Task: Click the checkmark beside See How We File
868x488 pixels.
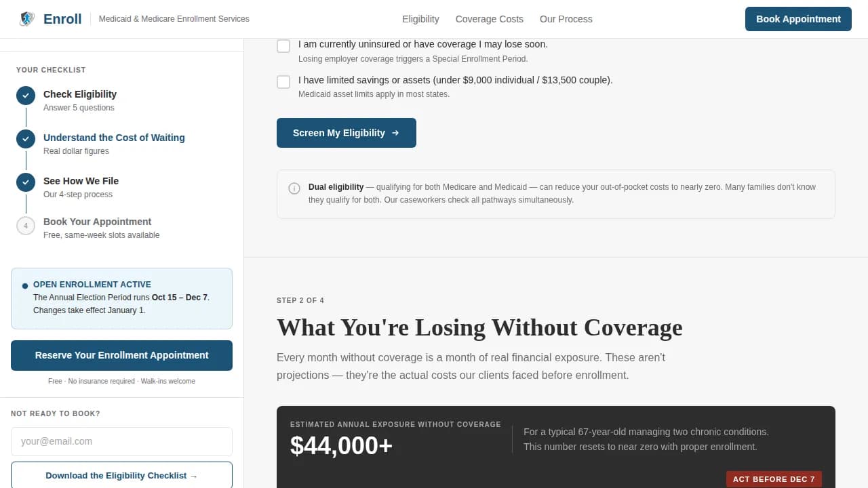Action: coord(26,182)
